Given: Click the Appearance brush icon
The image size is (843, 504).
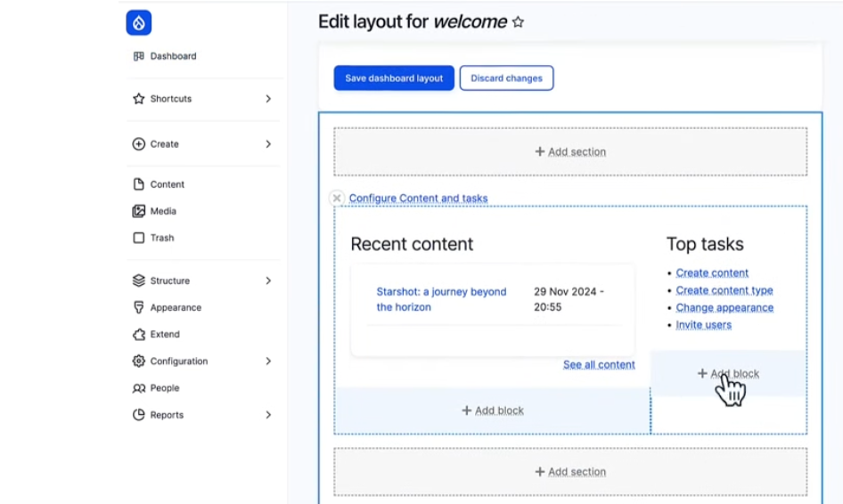Looking at the screenshot, I should pyautogui.click(x=139, y=307).
